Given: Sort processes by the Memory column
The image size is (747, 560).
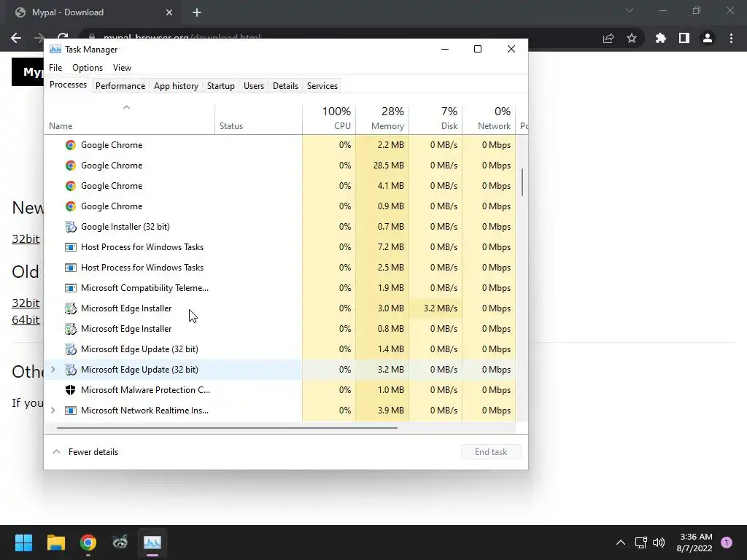Looking at the screenshot, I should (x=382, y=118).
